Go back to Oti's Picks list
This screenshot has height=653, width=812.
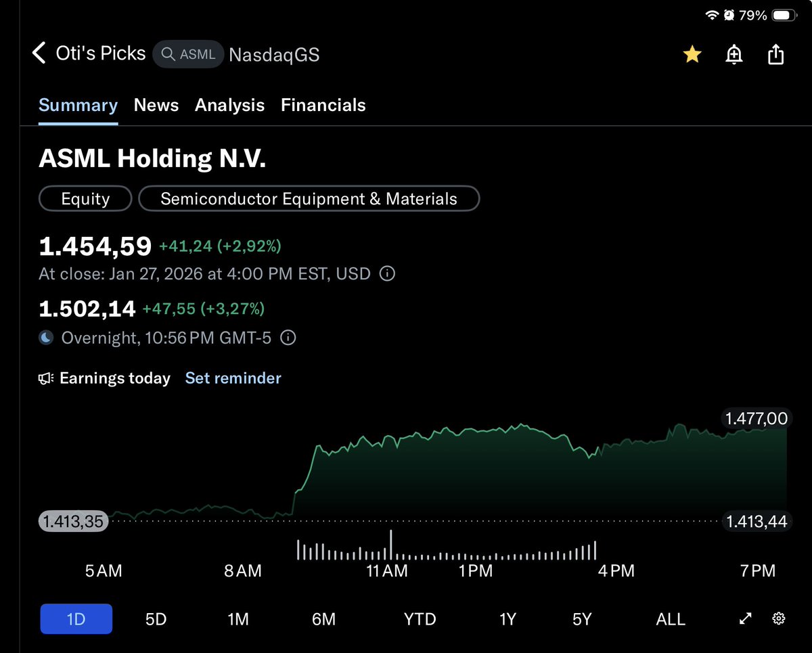pyautogui.click(x=39, y=53)
